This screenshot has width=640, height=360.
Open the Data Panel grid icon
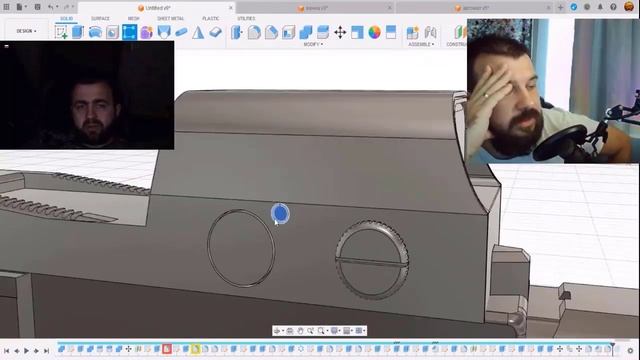coord(6,7)
